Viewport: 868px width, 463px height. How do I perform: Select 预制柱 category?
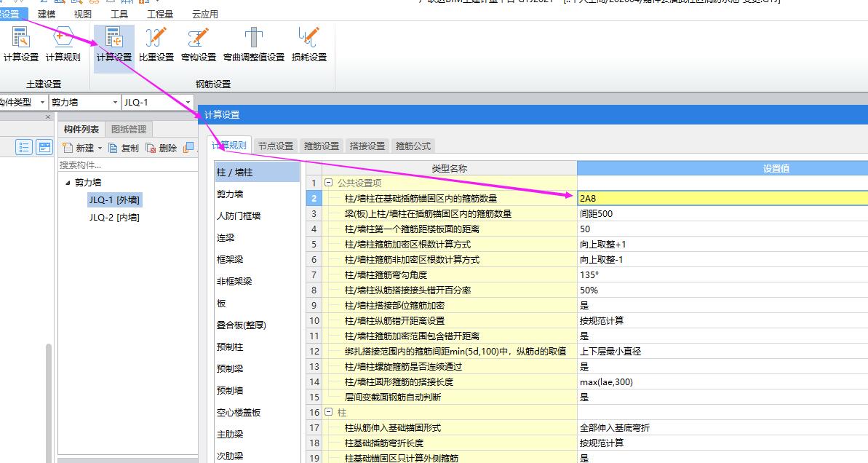(258, 347)
